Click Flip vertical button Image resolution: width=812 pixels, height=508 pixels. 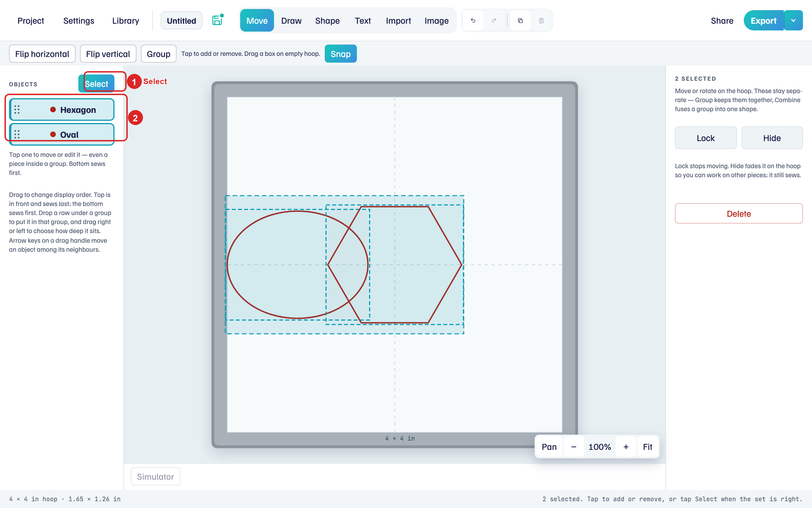point(108,54)
